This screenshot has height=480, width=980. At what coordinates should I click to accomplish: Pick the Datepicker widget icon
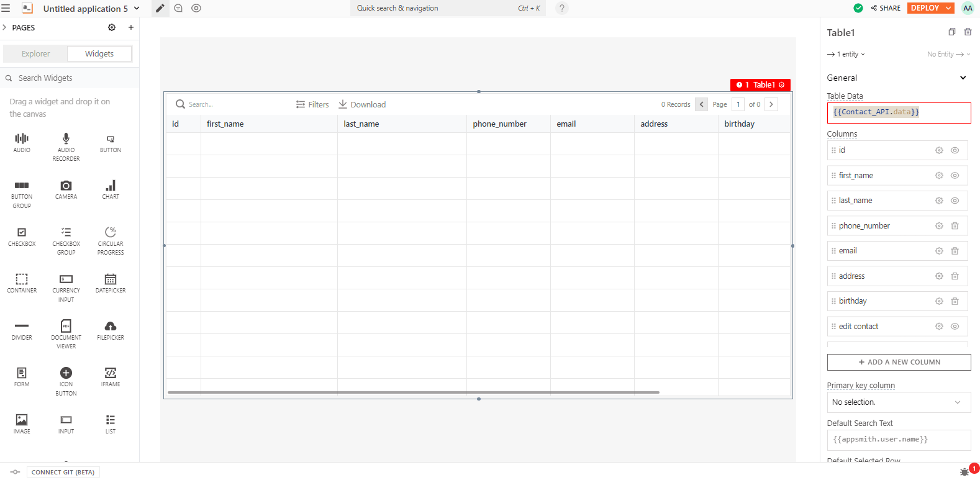coord(111,279)
